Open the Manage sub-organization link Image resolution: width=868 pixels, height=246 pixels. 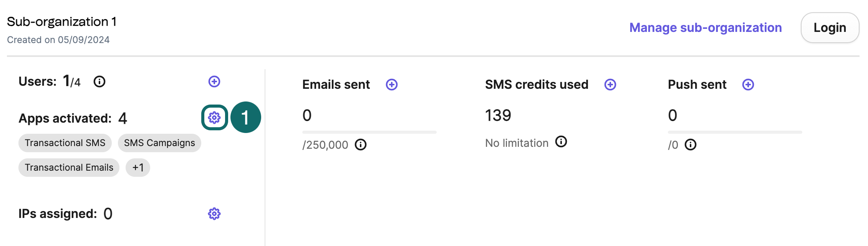705,27
